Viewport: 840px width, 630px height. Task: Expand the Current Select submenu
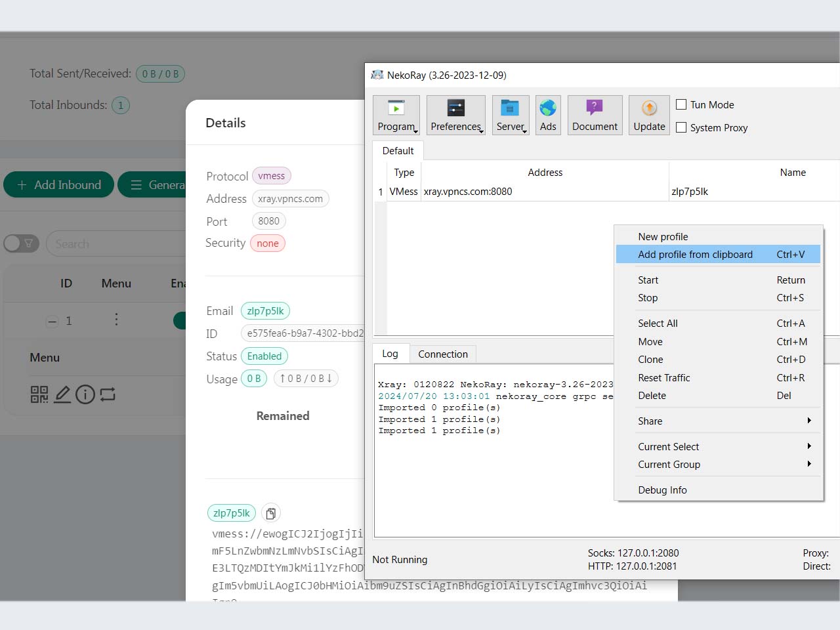click(x=719, y=447)
